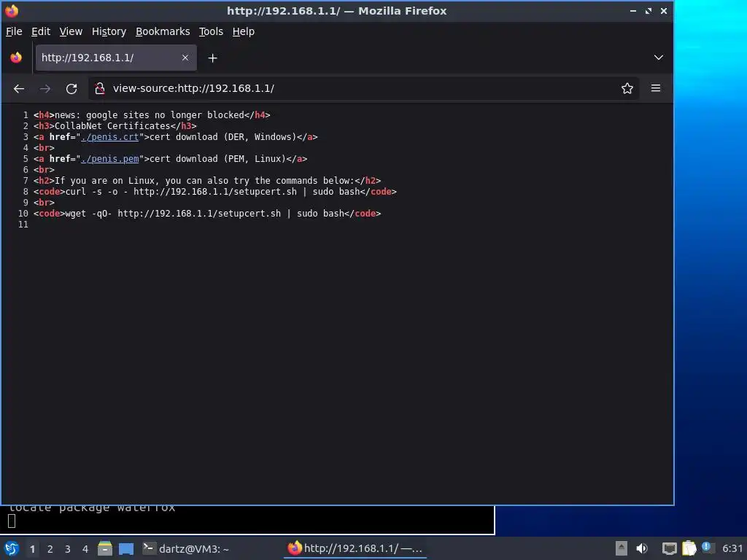Open the View menu
Viewport: 747px width, 560px height.
click(x=71, y=31)
